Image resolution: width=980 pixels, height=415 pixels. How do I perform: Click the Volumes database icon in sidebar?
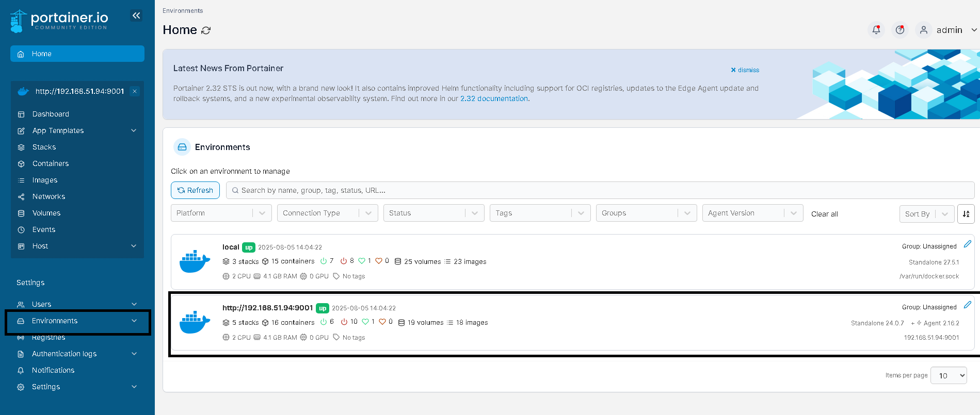[21, 213]
